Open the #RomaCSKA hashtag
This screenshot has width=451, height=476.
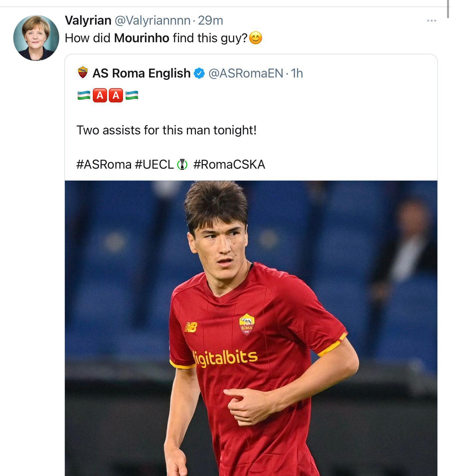click(229, 164)
